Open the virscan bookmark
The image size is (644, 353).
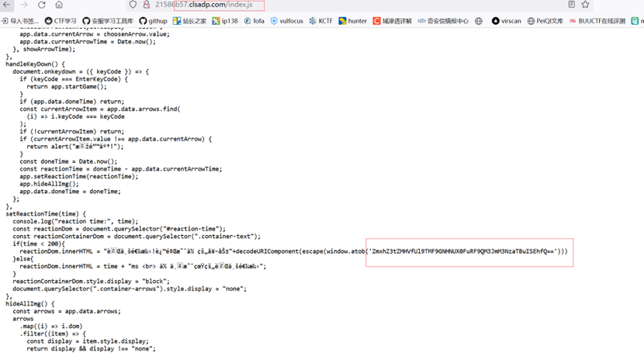tap(506, 21)
